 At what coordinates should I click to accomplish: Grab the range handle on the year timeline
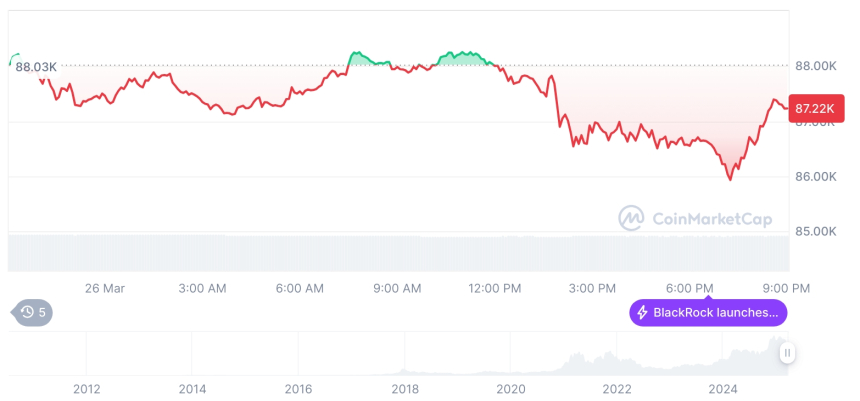(x=787, y=352)
